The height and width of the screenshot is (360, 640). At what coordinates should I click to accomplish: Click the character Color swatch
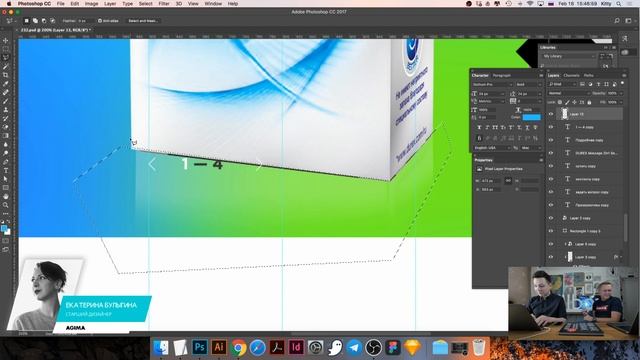click(531, 117)
